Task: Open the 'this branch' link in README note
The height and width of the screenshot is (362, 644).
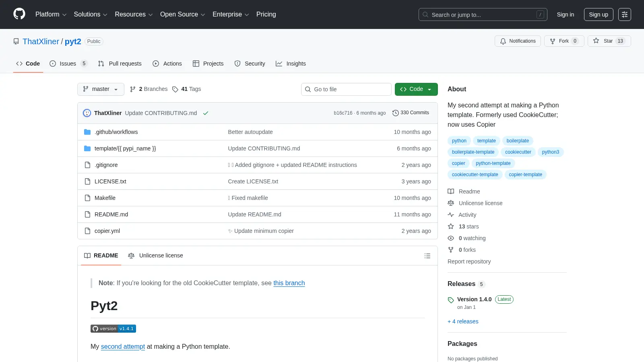Action: click(x=289, y=283)
